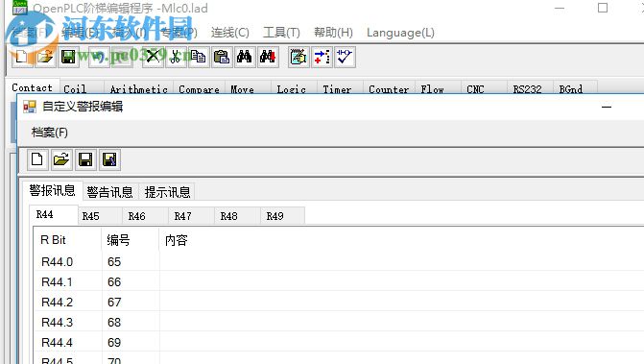The width and height of the screenshot is (644, 364).
Task: Switch to Move tab
Action: click(x=248, y=88)
